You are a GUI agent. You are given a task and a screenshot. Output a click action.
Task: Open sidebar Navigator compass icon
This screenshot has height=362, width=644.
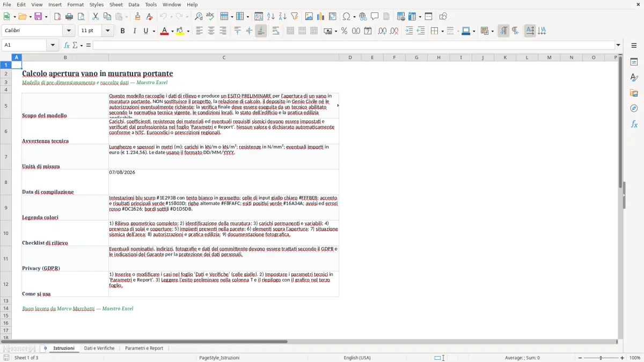click(634, 108)
